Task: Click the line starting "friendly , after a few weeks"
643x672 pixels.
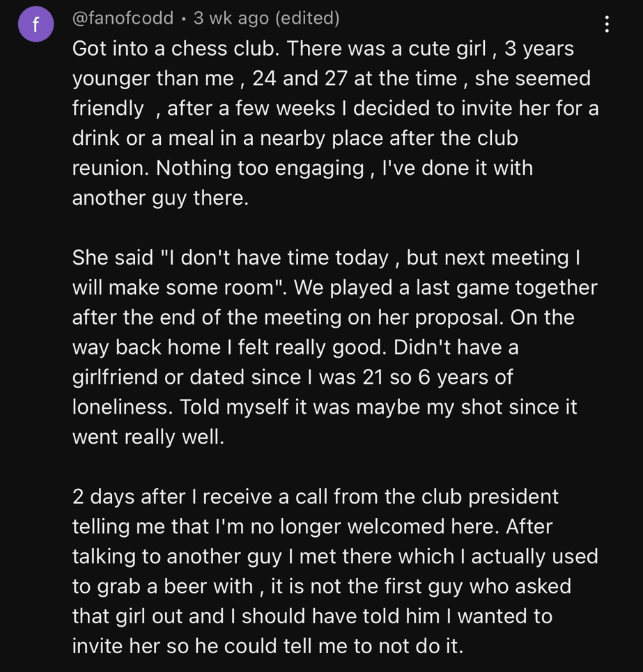Action: (x=335, y=109)
